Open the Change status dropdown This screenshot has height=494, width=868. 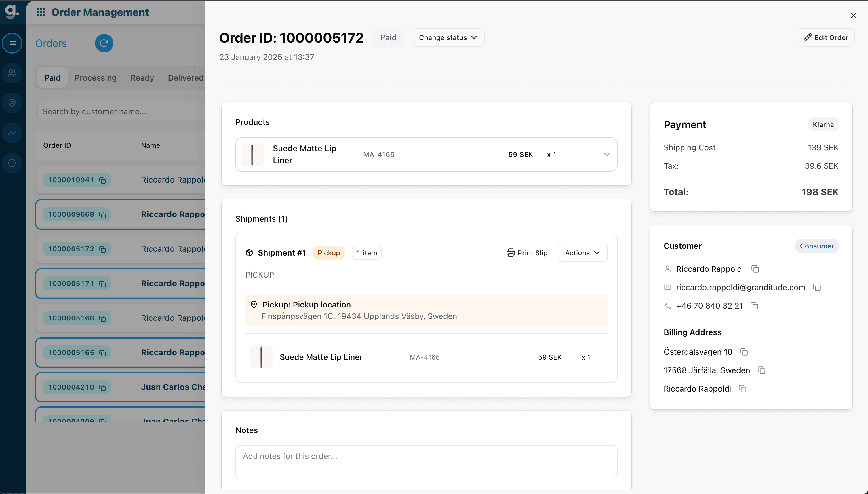point(448,38)
